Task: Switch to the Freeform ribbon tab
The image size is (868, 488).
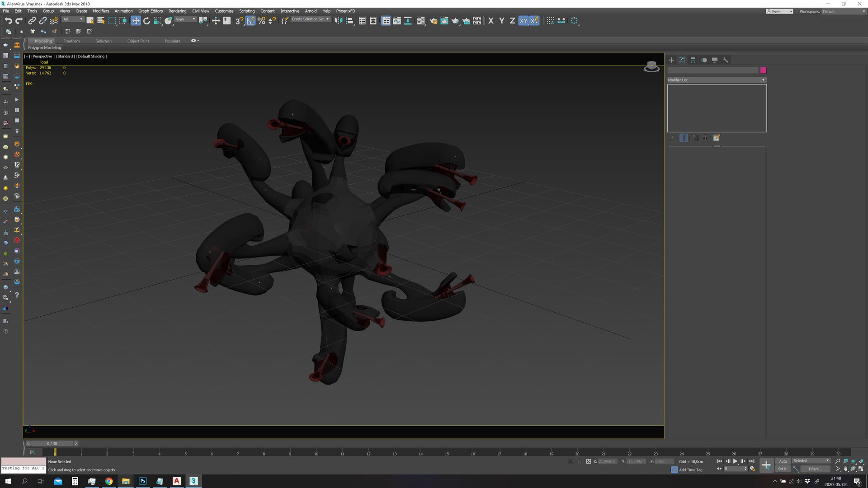Action: [x=71, y=41]
